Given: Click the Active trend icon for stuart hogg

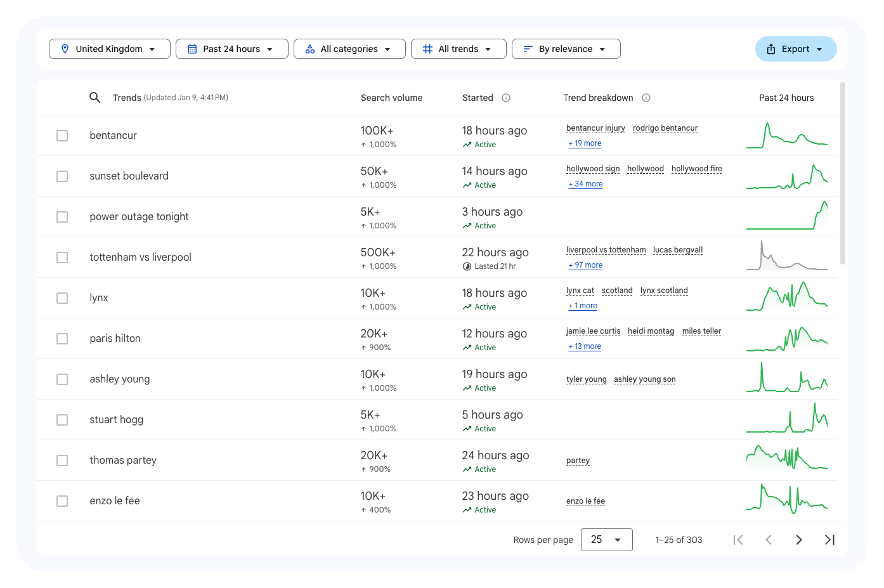Looking at the screenshot, I should pos(467,429).
